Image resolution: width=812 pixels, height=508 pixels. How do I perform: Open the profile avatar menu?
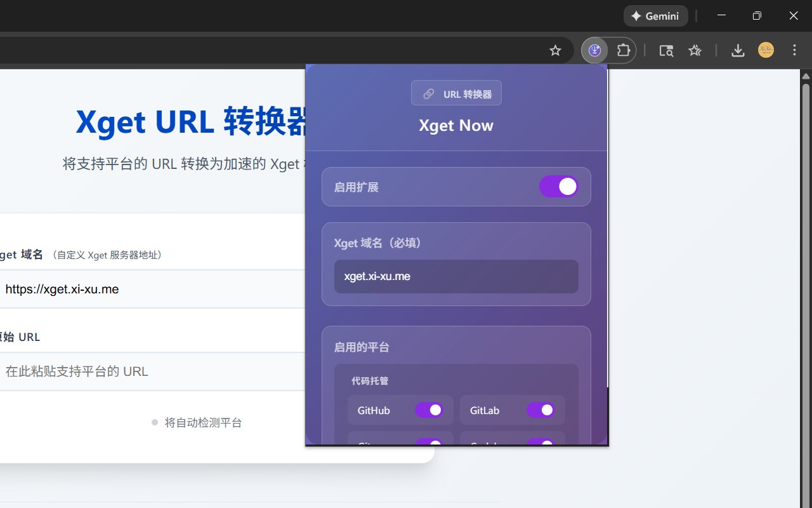pos(766,50)
